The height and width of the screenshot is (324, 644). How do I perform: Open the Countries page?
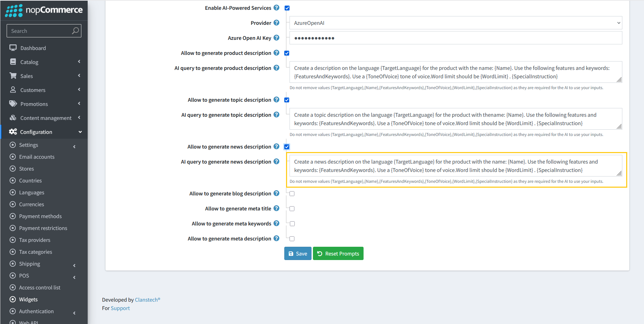(29, 180)
